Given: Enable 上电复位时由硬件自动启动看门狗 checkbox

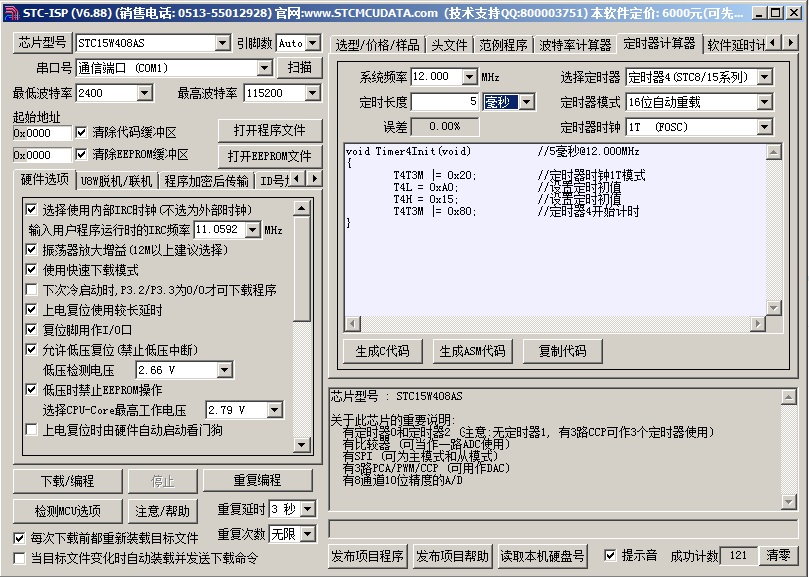Looking at the screenshot, I should [31, 429].
